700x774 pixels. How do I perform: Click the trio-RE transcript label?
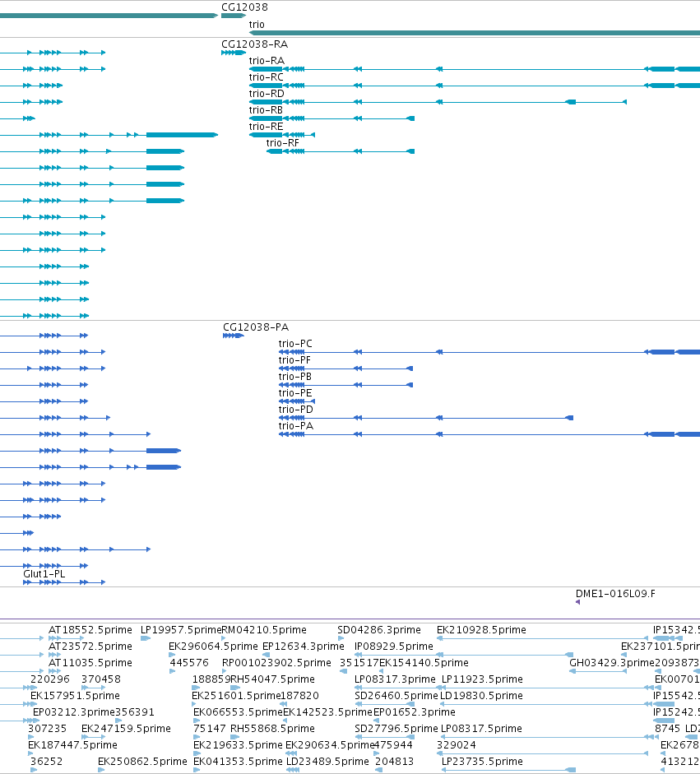click(x=266, y=127)
